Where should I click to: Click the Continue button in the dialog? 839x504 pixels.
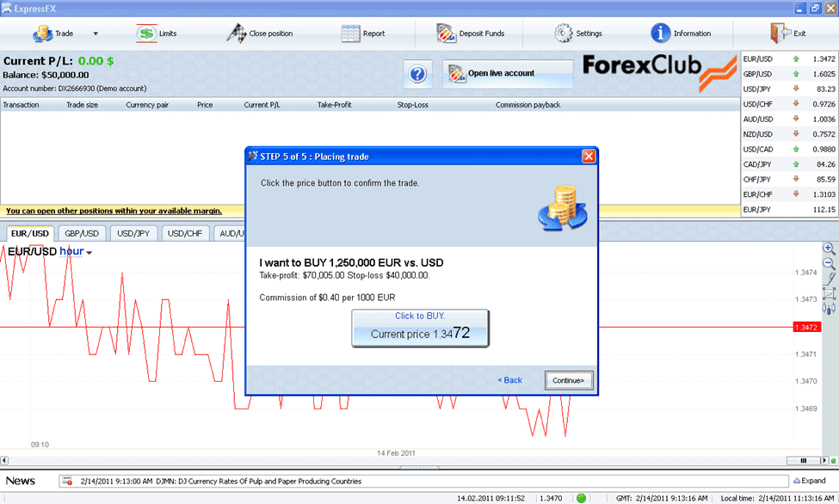(x=568, y=380)
